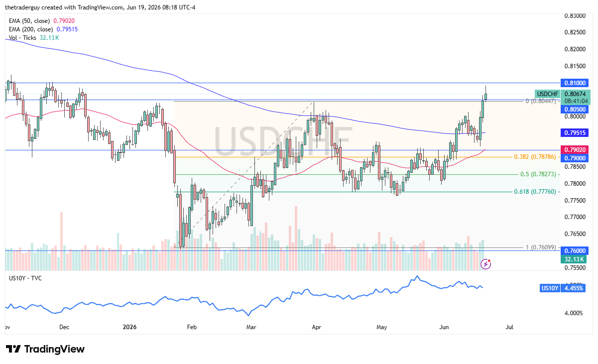Viewport: 598px width, 364px height.
Task: Select the 0.618 (0.77760) Fibonacci label
Action: [535, 192]
